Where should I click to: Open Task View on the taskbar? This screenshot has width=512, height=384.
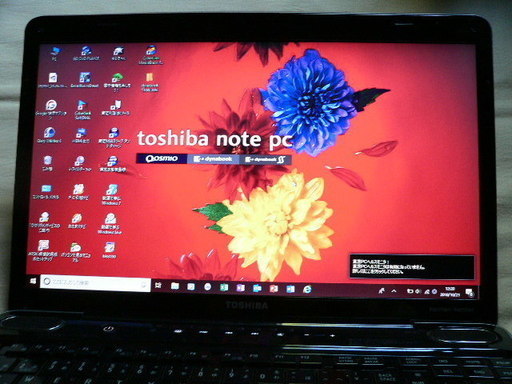tap(158, 285)
